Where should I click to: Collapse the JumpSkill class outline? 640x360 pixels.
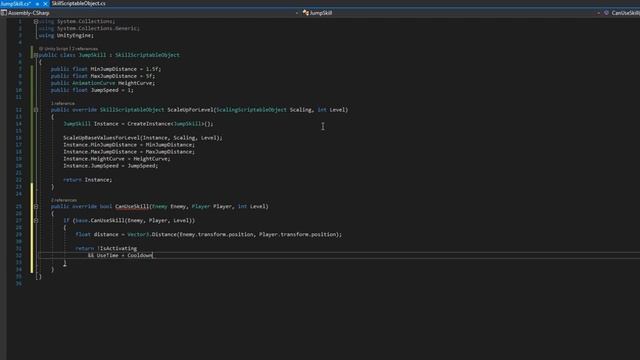pos(36,55)
